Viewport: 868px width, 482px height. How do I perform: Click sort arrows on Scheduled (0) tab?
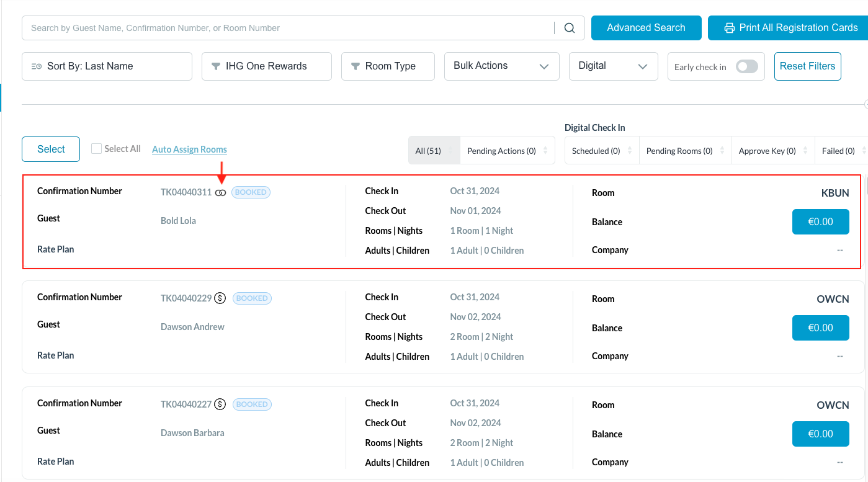[630, 151]
